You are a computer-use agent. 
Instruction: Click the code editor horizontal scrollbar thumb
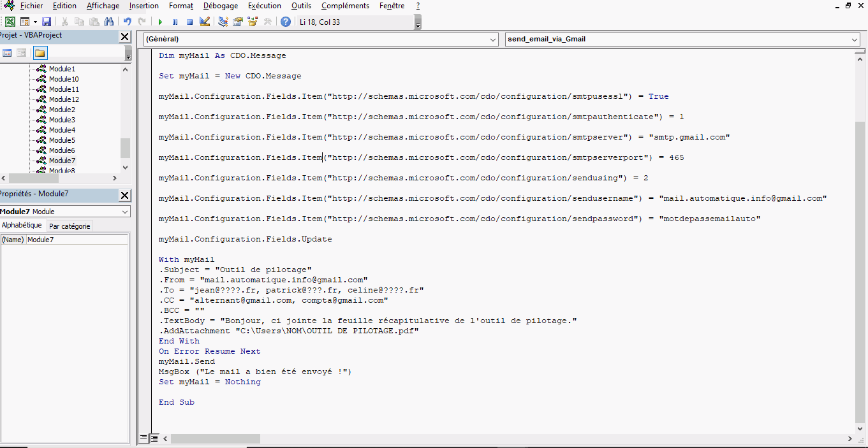click(215, 439)
